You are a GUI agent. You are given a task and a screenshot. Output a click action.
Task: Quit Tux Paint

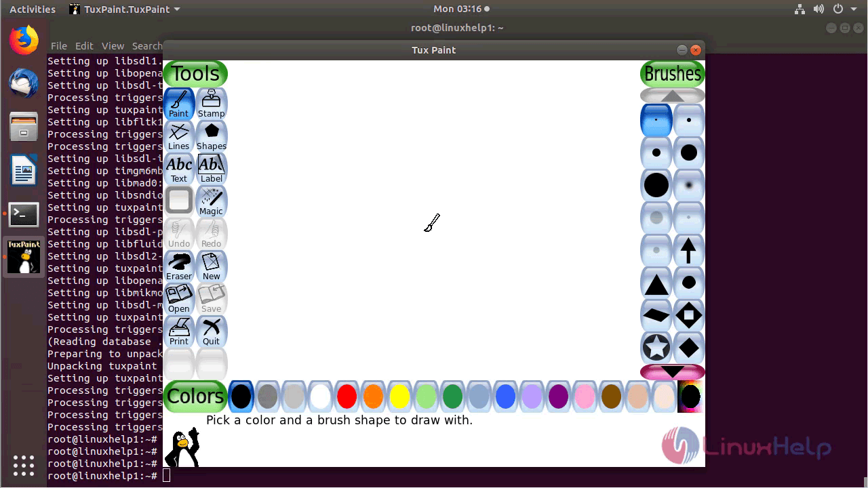pos(211,331)
